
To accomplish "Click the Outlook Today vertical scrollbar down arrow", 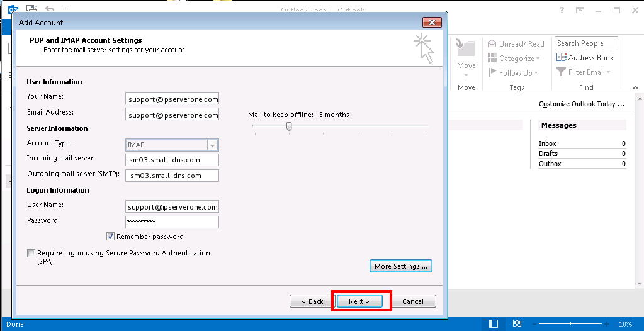I will tap(640, 283).
